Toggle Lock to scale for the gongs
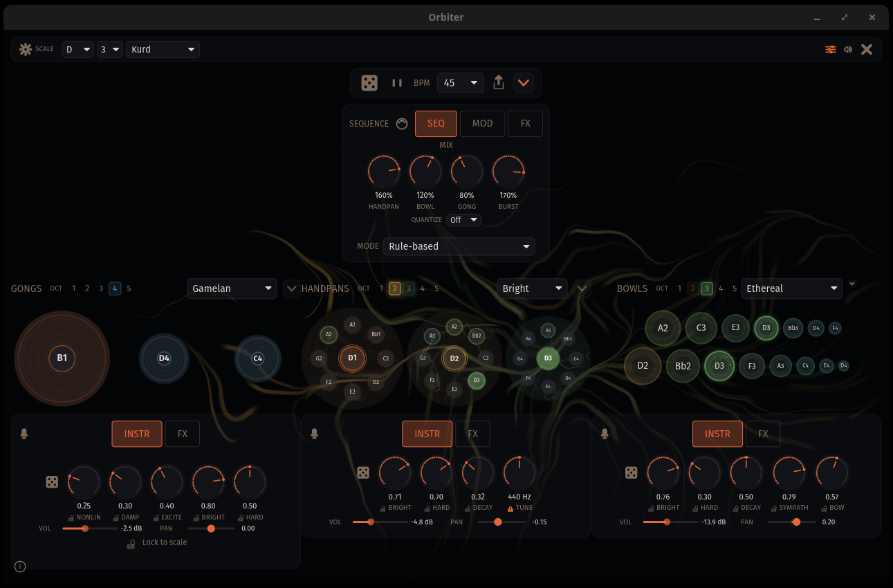Screen dimensions: 893x588 pos(158,542)
